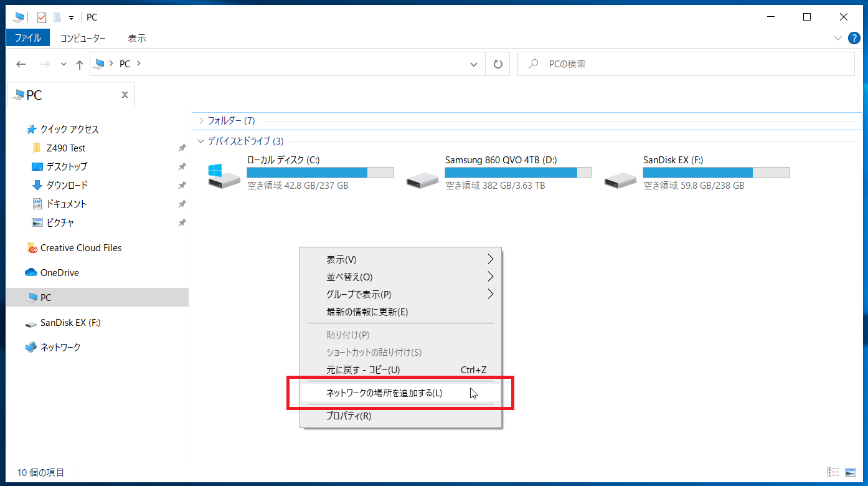Click the back navigation arrow

point(21,64)
